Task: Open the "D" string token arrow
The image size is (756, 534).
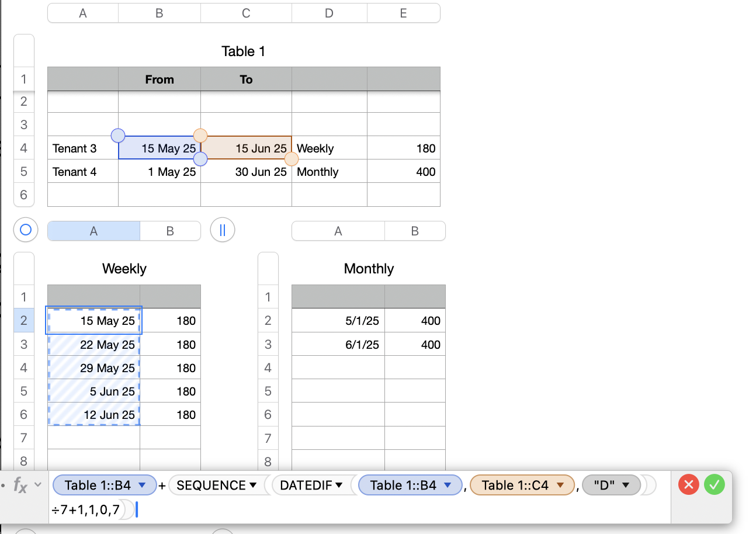Action: [x=625, y=486]
